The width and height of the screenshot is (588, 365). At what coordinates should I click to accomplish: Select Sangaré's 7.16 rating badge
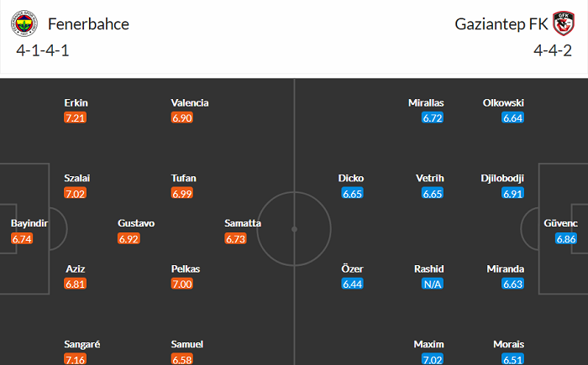coord(76,360)
